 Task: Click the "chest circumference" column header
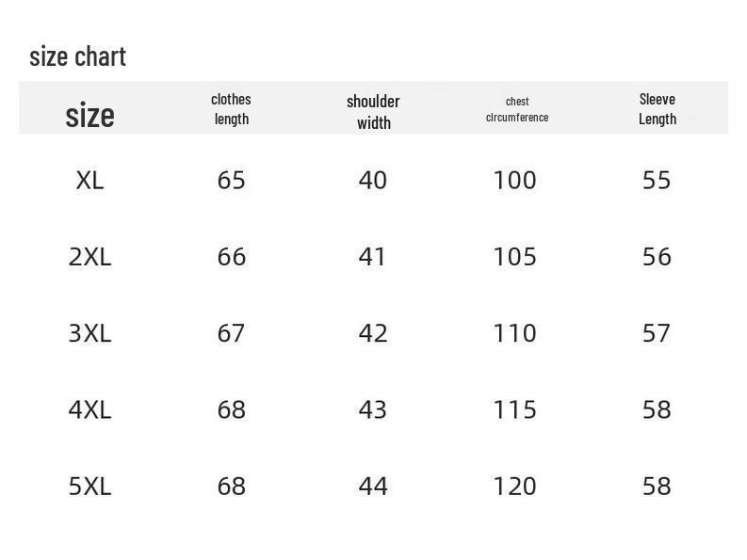tap(517, 109)
